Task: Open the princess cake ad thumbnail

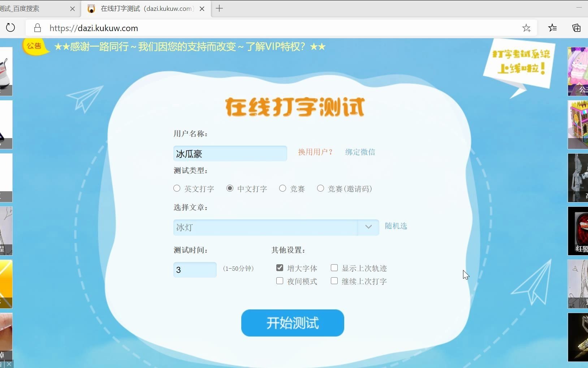Action: (578, 71)
